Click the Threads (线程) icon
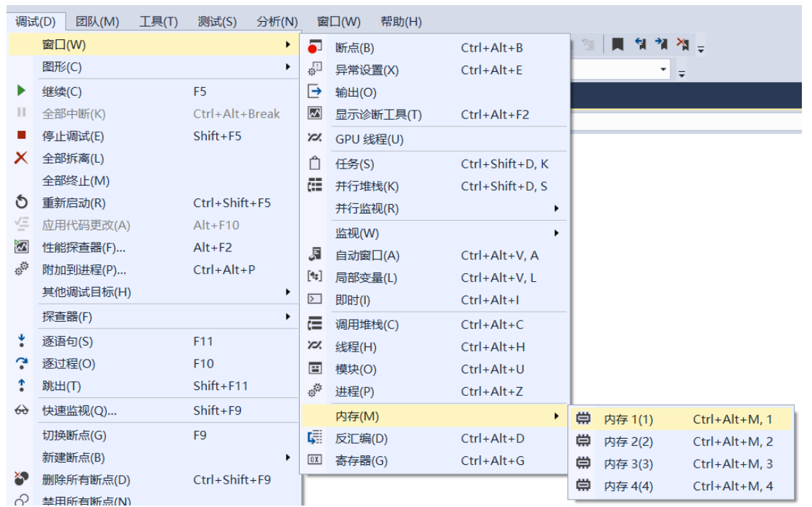812x507 pixels. pyautogui.click(x=314, y=346)
